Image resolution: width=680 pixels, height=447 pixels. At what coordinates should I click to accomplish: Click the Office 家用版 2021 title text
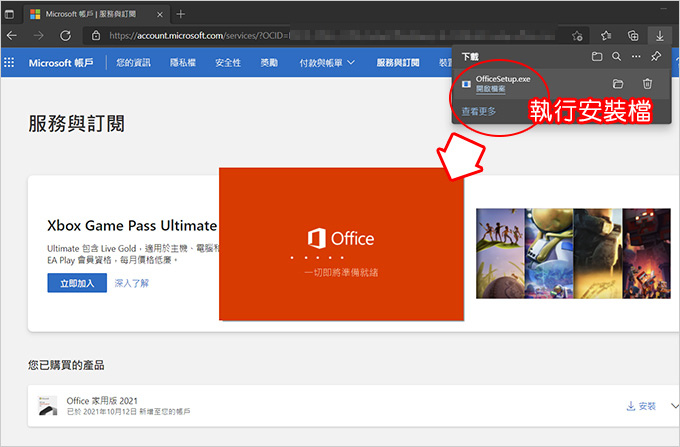pos(102,401)
